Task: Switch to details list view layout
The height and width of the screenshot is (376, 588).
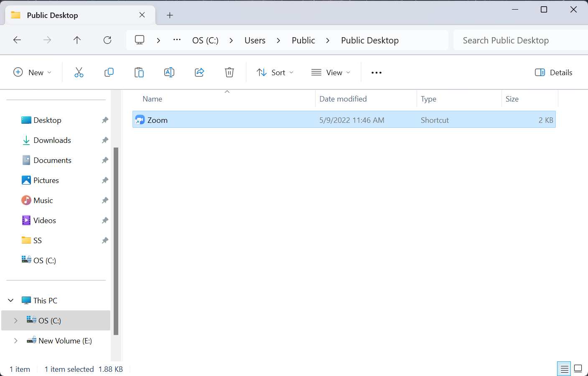Action: (x=564, y=368)
